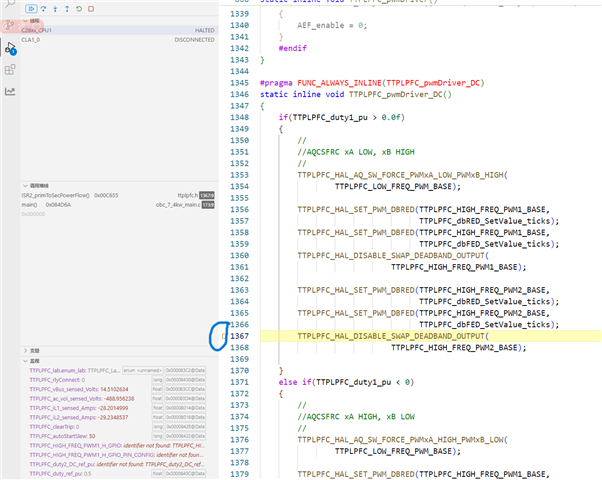Click '#pragma FUNC_ALWAYS_INLINE' on line 1345
The image size is (602, 480).
pos(321,83)
